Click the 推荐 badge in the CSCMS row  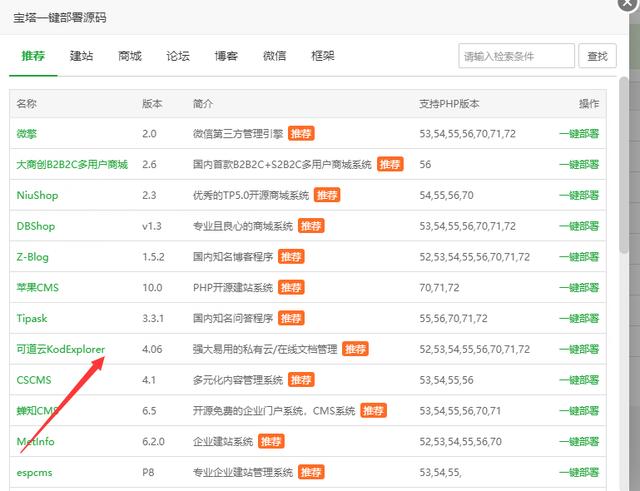click(301, 380)
